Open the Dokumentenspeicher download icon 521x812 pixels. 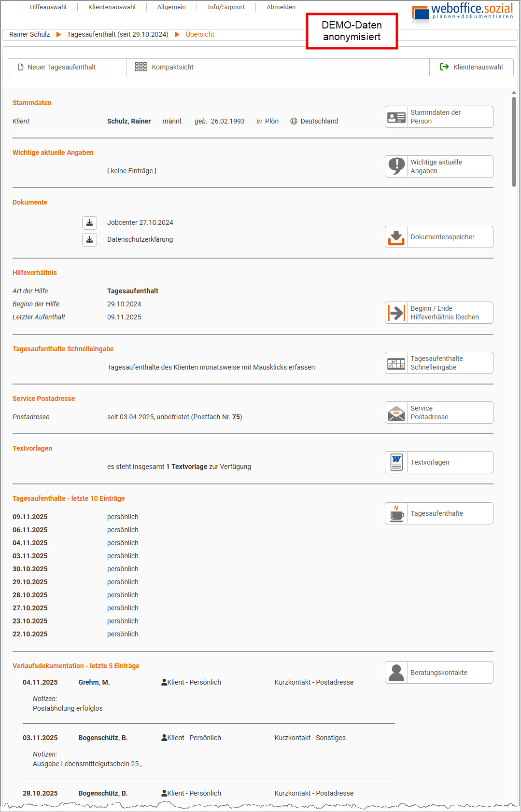point(396,237)
